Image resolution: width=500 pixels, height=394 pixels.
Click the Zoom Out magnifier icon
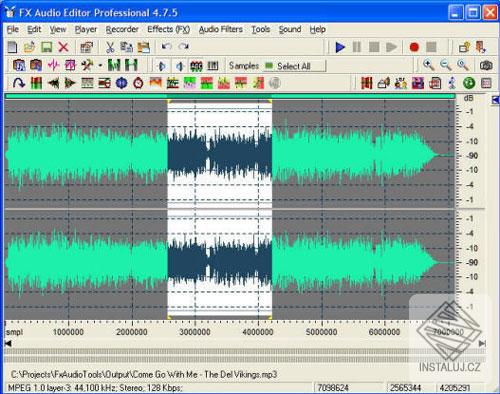coord(446,65)
